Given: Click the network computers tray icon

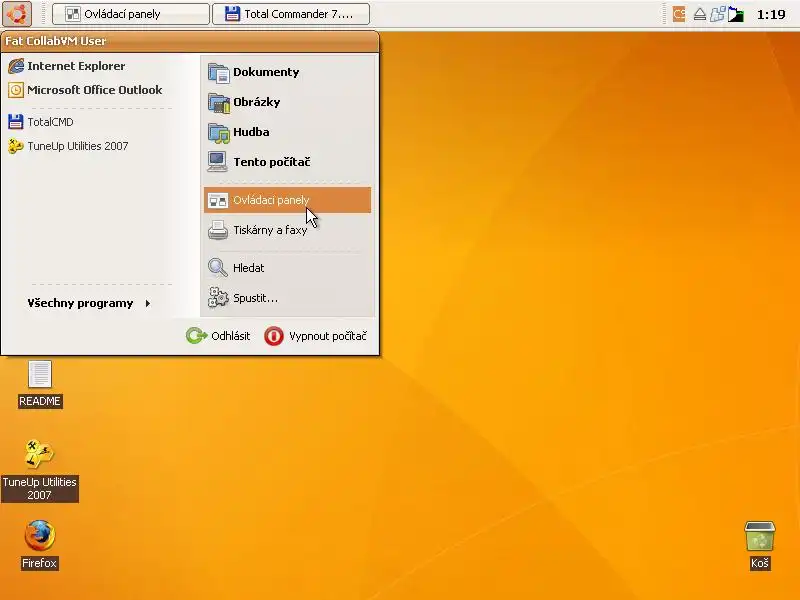Looking at the screenshot, I should click(x=717, y=14).
